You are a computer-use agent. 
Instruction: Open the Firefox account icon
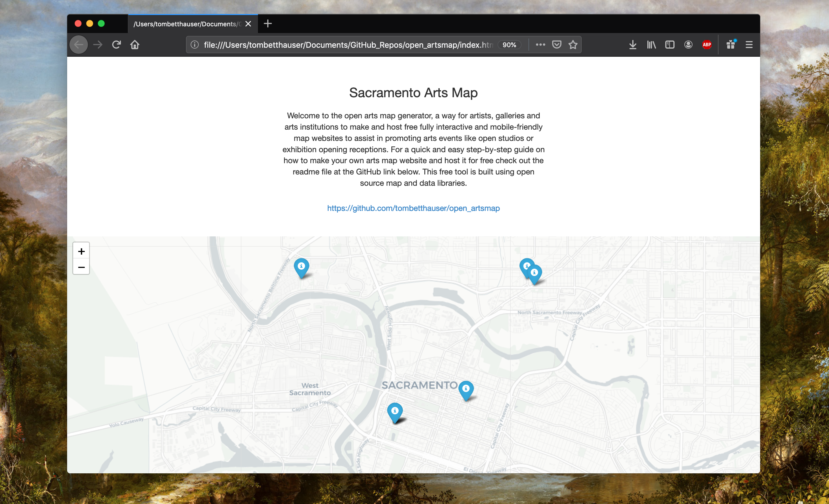click(688, 45)
